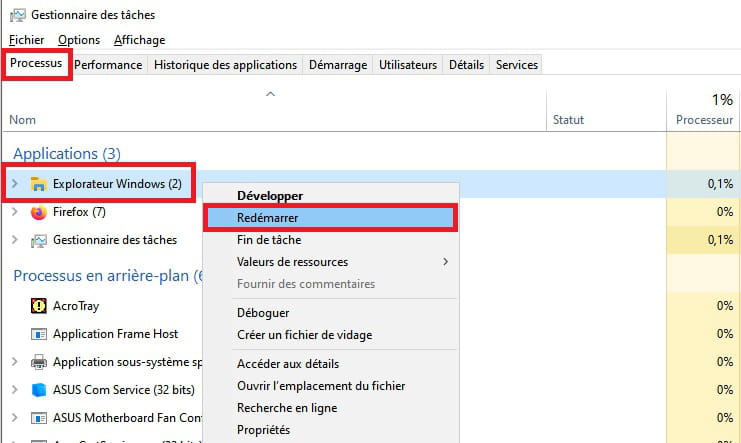Screen dimensions: 741x443
Task: Click the ASUS Com Service icon
Action: [x=39, y=390]
